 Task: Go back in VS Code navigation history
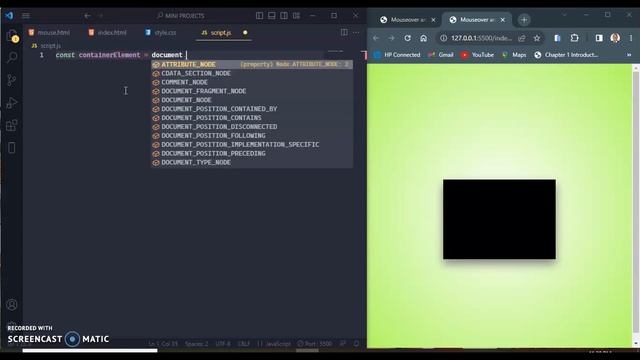tap(87, 16)
